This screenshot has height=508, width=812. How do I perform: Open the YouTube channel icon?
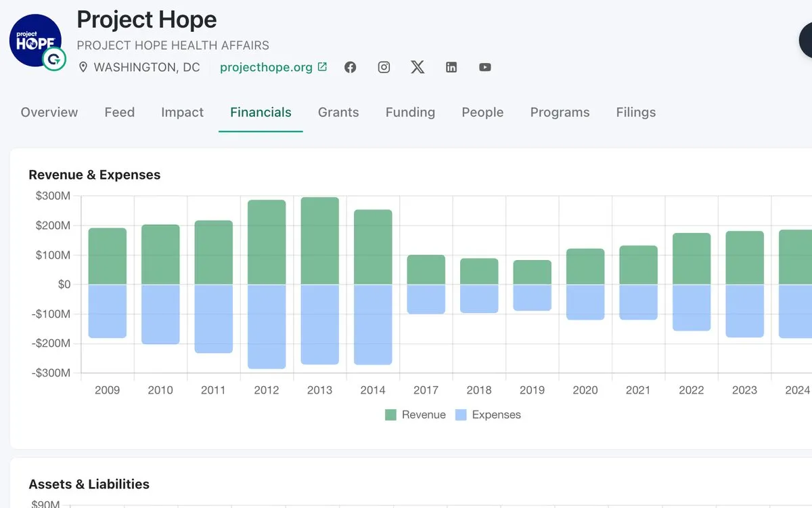tap(485, 67)
